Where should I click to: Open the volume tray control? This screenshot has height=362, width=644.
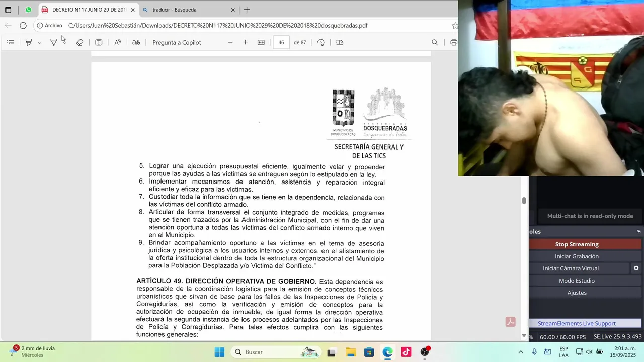click(x=589, y=352)
